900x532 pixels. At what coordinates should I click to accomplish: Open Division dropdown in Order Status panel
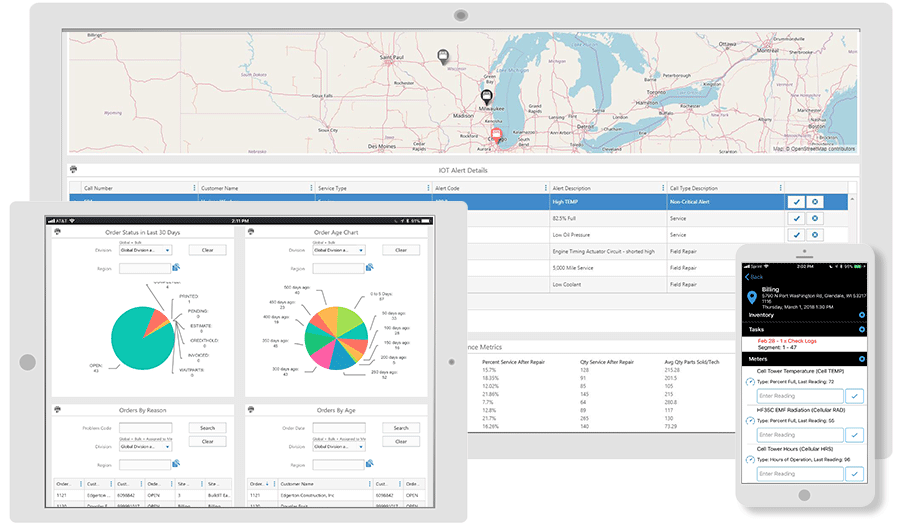[x=145, y=250]
